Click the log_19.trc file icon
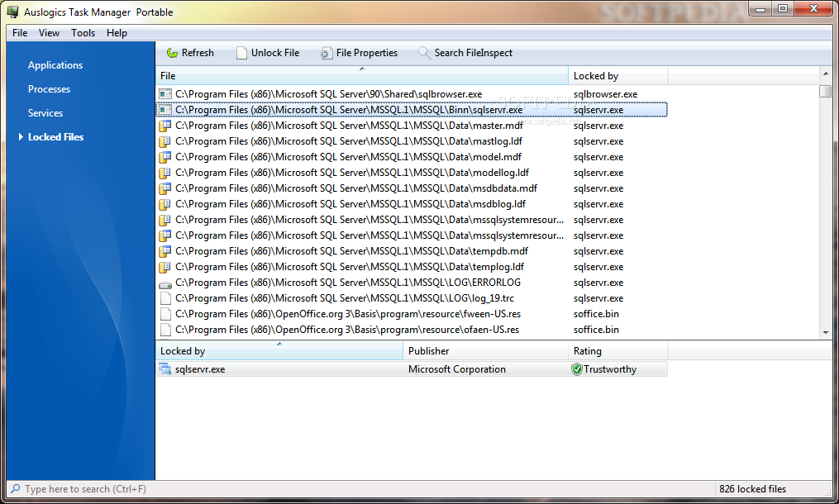The width and height of the screenshot is (839, 504). pyautogui.click(x=165, y=298)
